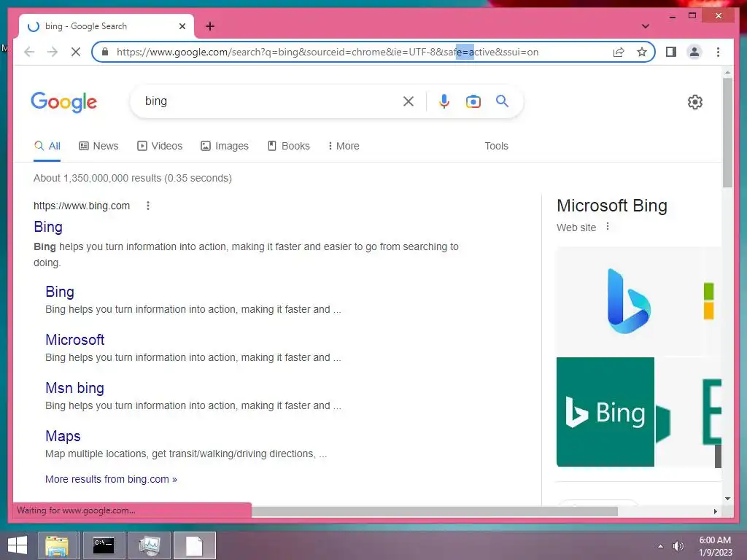This screenshot has height=560, width=747.
Task: Close the bing - Google Search tab
Action: [x=182, y=26]
